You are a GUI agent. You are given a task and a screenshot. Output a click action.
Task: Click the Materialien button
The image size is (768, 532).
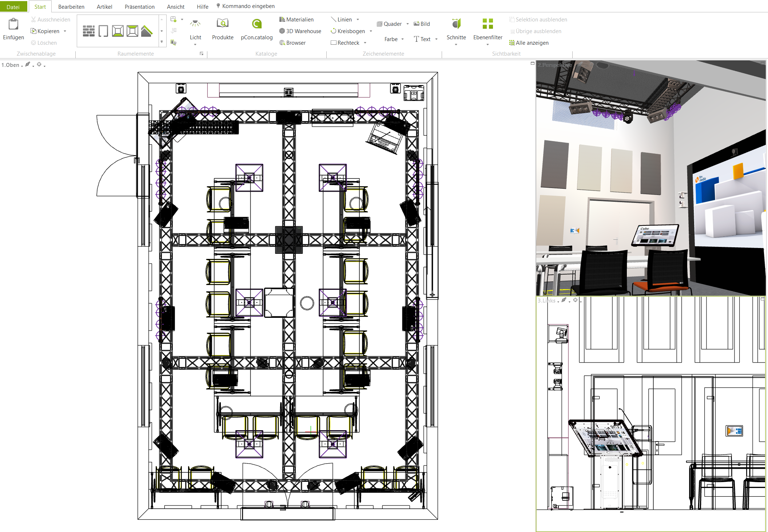click(296, 20)
